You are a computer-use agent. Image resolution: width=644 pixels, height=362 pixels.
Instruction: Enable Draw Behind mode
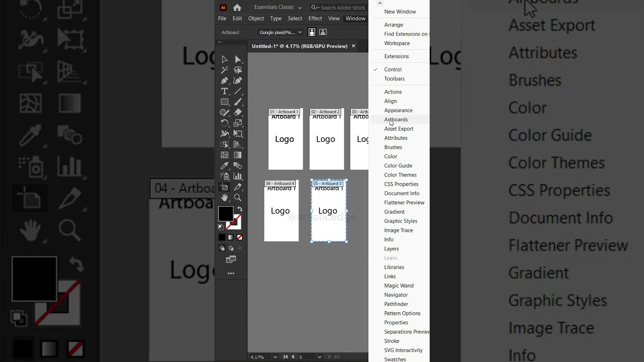coord(231,248)
